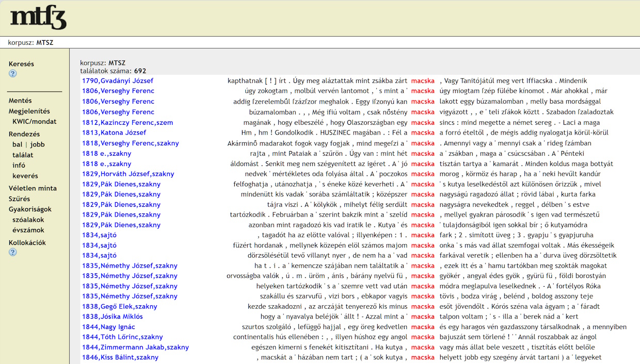The width and height of the screenshot is (640, 364).
Task: Click Mentés to save results
Action: tap(20, 101)
